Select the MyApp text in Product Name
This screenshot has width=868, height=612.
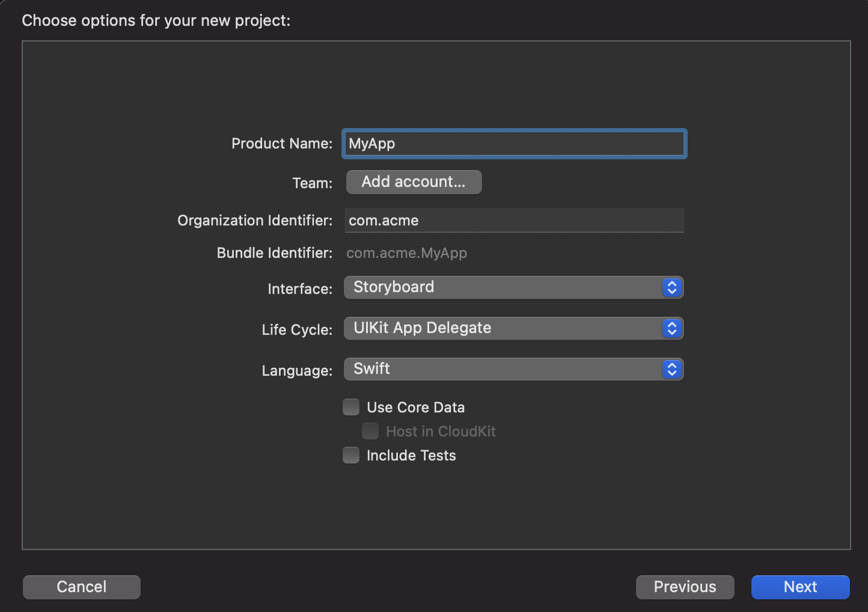click(371, 144)
